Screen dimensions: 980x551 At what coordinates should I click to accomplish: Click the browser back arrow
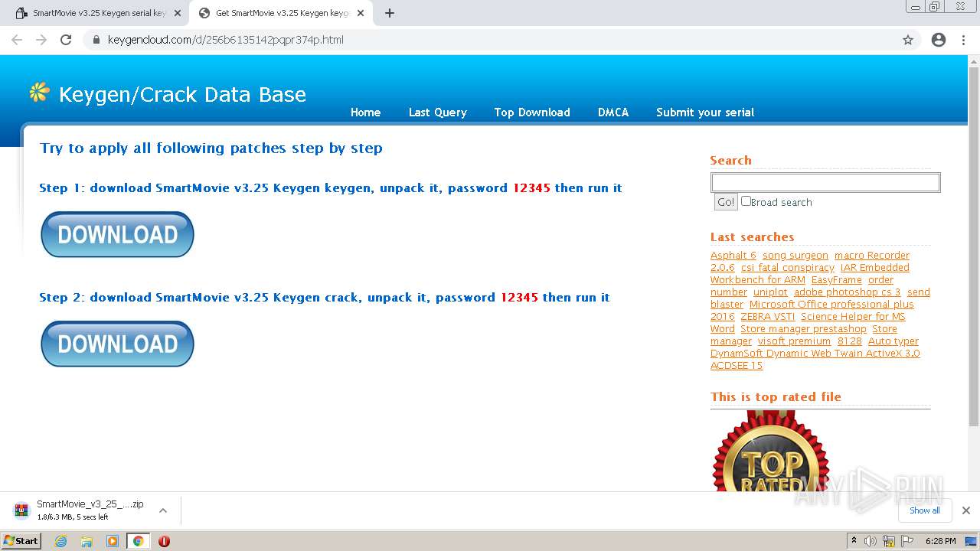17,40
